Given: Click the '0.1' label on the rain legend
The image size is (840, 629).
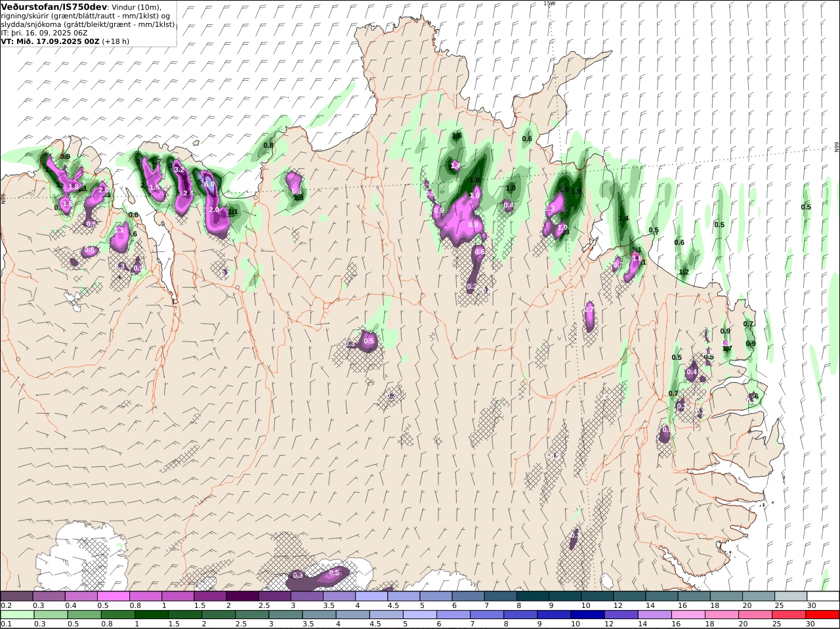Looking at the screenshot, I should (6, 624).
